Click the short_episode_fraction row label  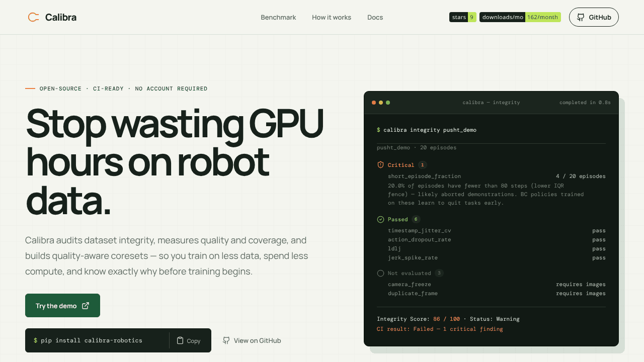point(424,176)
